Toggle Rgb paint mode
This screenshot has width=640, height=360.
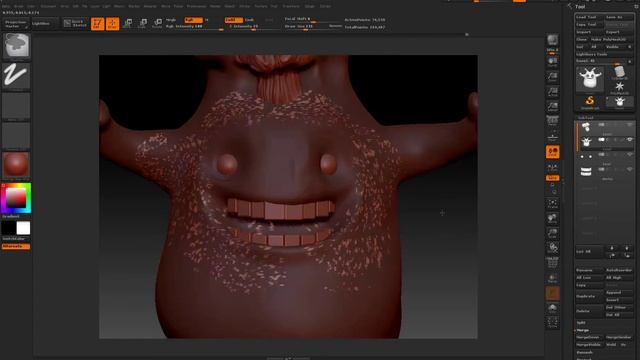193,20
